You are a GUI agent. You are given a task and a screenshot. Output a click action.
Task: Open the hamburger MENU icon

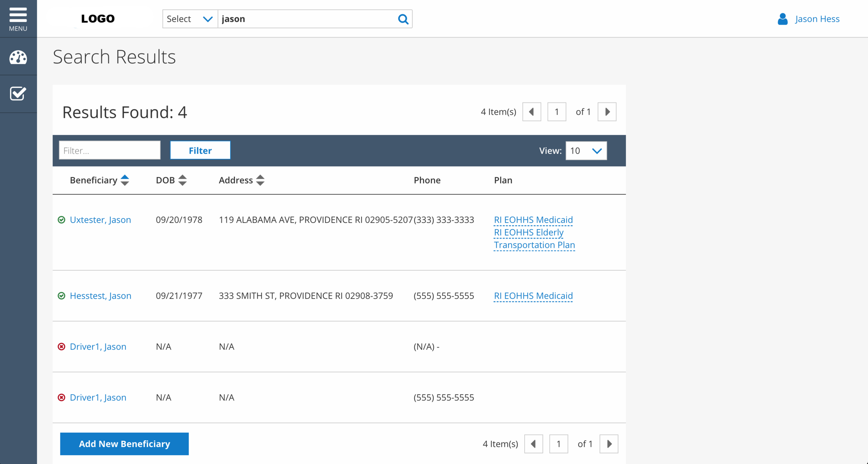pos(18,19)
